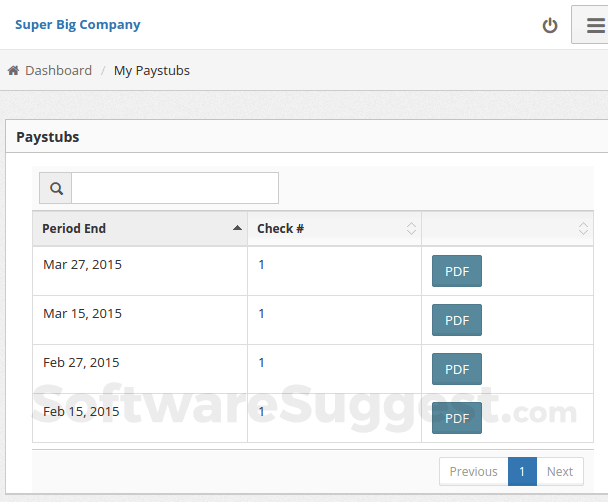Select page 1 in pagination
This screenshot has width=608, height=502.
coord(522,472)
